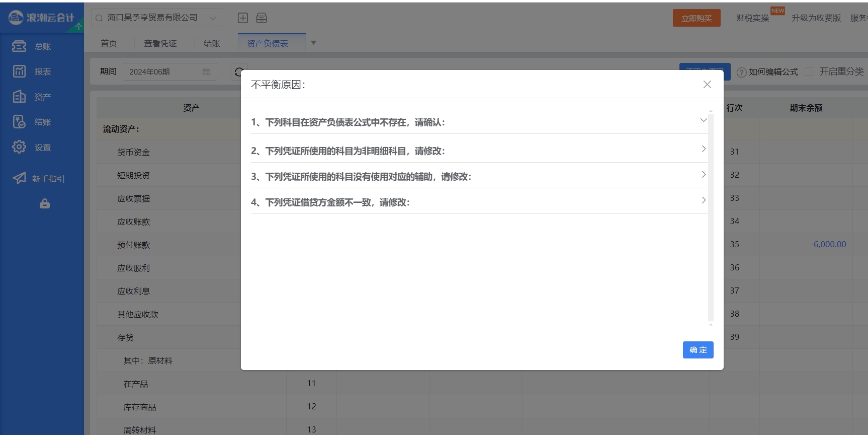The height and width of the screenshot is (435, 868).
Task: Click the 应收股利 row
Action: click(133, 268)
